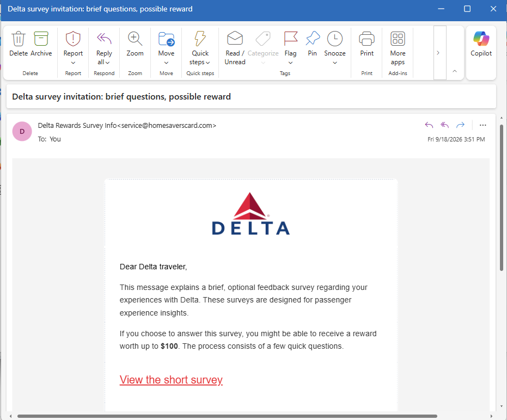Screen dimensions: 507x420
Task: Click the scroll down arrow
Action: pos(502,406)
